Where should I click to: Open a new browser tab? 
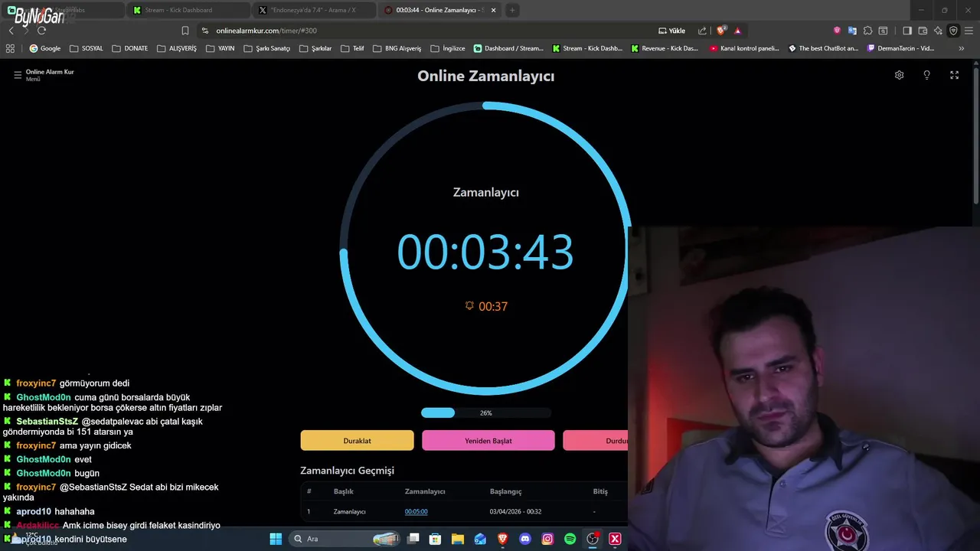coord(512,10)
